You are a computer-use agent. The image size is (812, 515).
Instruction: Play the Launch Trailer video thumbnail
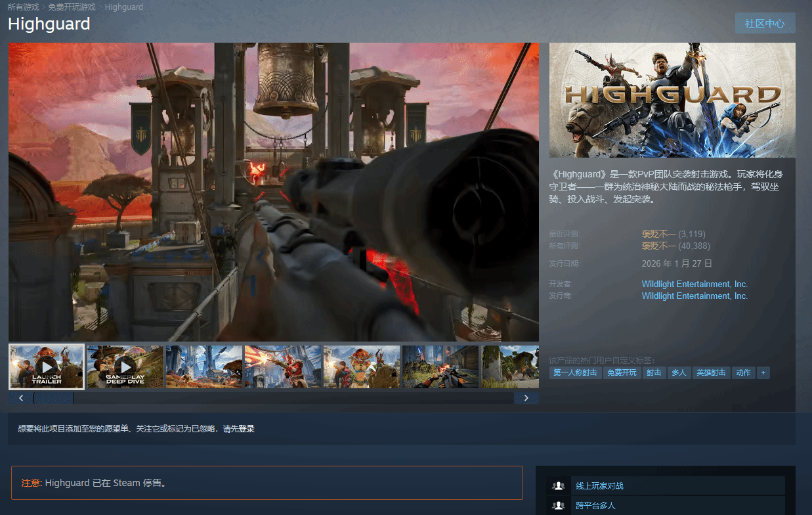(47, 367)
